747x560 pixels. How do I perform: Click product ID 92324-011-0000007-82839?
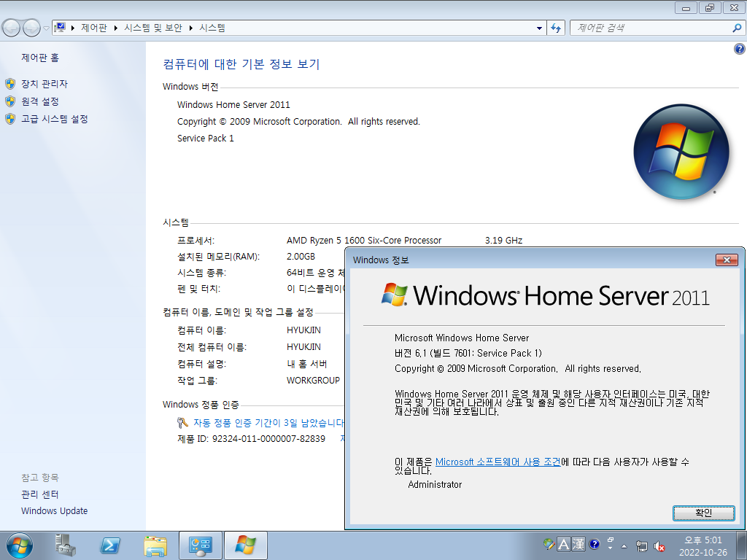click(268, 438)
